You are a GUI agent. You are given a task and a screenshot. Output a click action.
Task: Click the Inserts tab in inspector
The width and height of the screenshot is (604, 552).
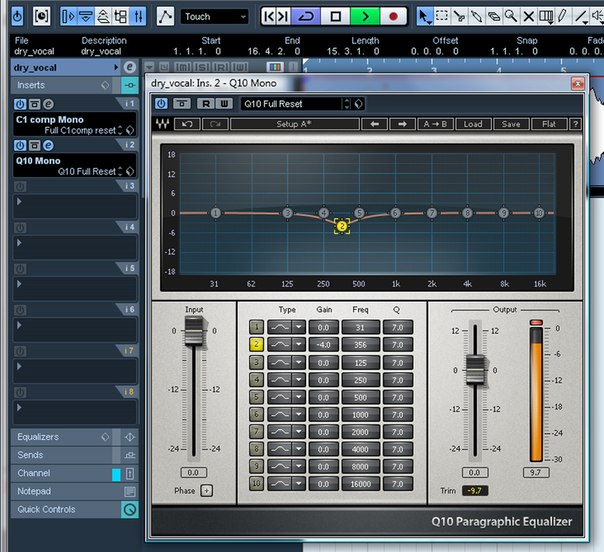(x=31, y=85)
